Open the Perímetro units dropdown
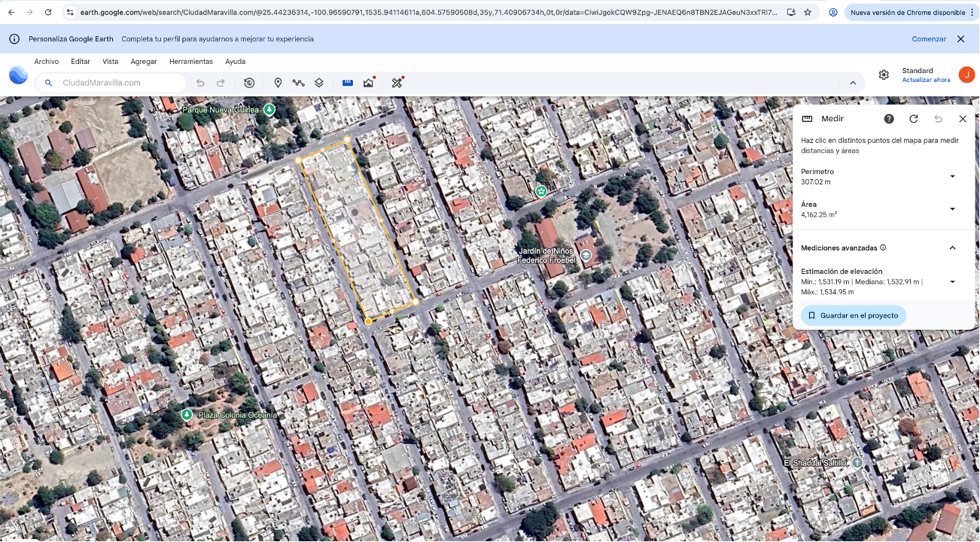This screenshot has height=542, width=980. coord(952,176)
